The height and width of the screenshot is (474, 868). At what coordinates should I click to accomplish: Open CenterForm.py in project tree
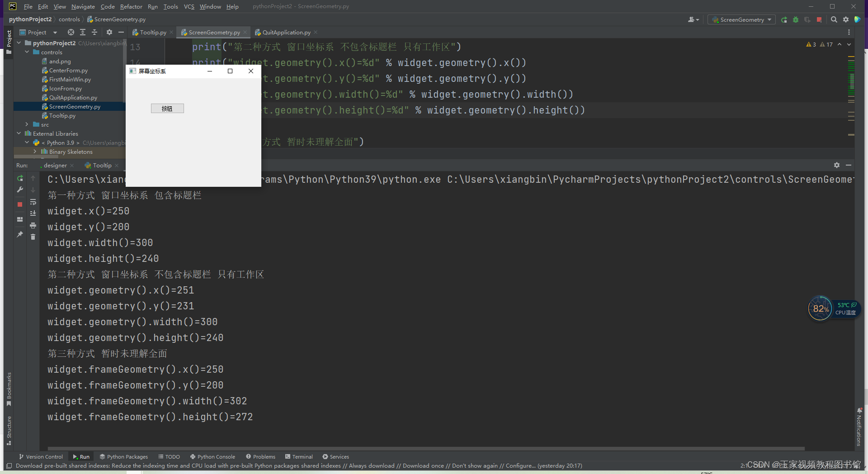coord(68,70)
